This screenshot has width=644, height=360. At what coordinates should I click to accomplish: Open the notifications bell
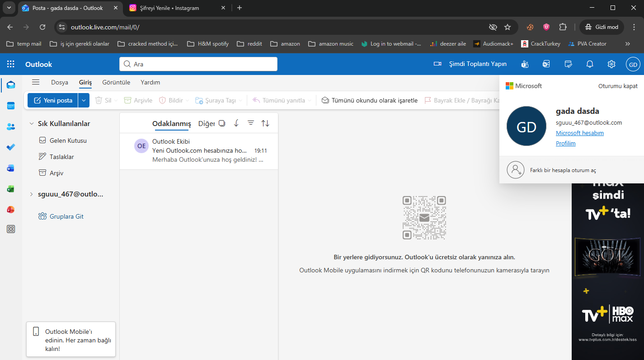tap(590, 64)
